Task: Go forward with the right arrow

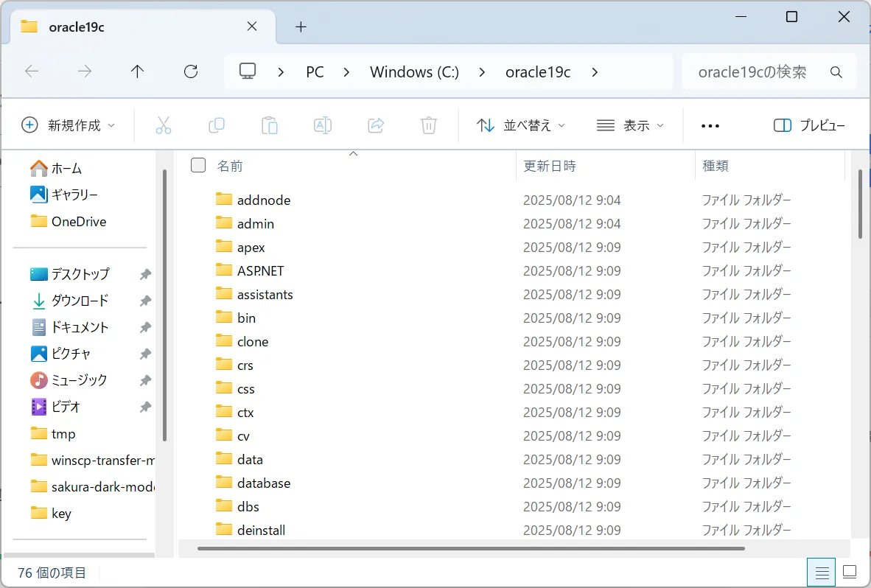Action: [x=85, y=71]
